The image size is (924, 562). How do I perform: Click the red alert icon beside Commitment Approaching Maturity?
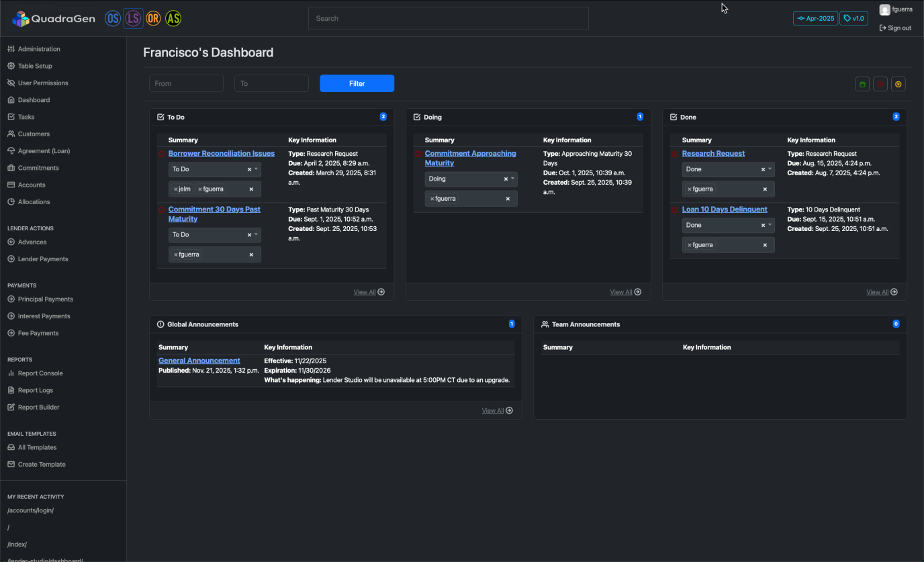(x=418, y=154)
